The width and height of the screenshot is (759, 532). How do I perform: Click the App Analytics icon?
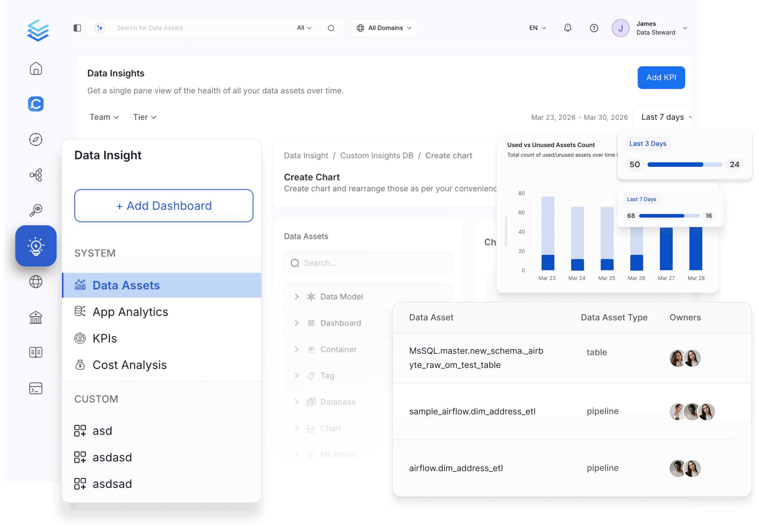(x=80, y=311)
